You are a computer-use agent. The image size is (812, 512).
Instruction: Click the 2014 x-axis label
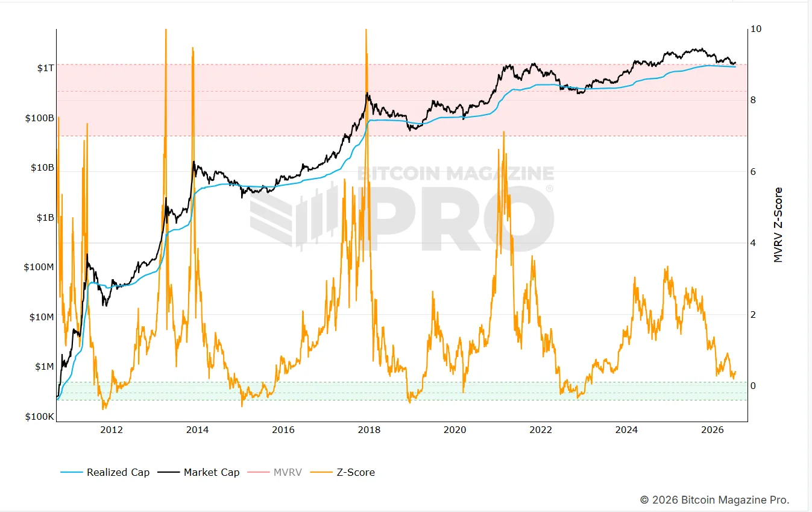[x=197, y=429]
